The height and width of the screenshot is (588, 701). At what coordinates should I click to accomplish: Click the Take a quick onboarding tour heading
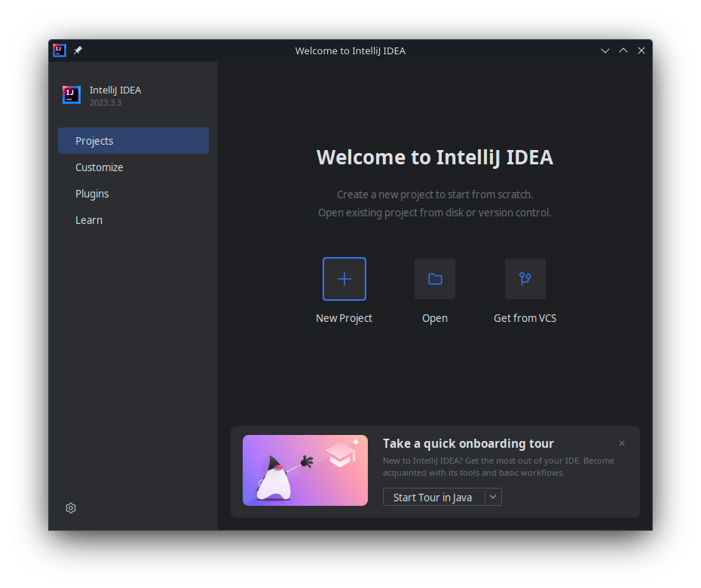click(x=468, y=443)
